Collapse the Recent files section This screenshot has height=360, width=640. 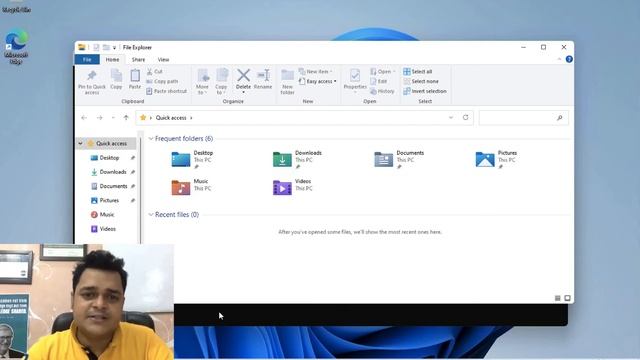point(151,215)
